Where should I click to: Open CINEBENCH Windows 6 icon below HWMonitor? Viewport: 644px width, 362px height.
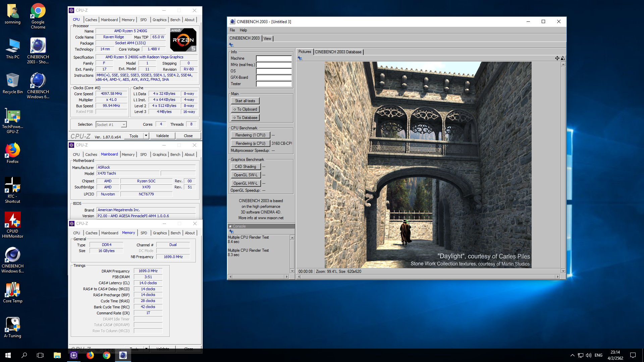tap(12, 260)
